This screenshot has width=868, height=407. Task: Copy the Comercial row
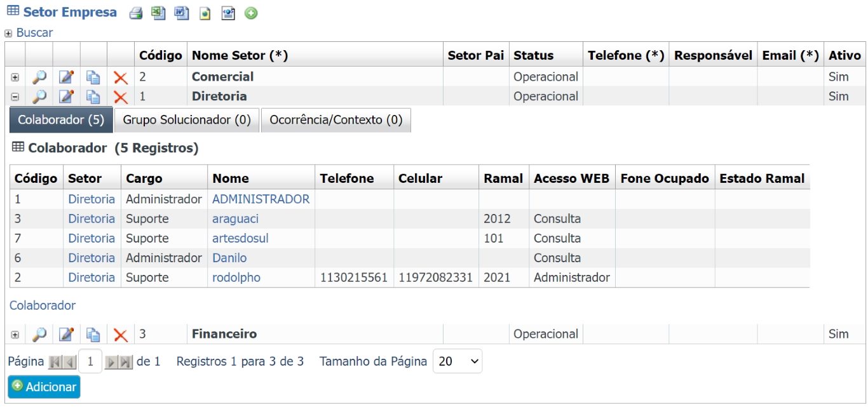93,77
